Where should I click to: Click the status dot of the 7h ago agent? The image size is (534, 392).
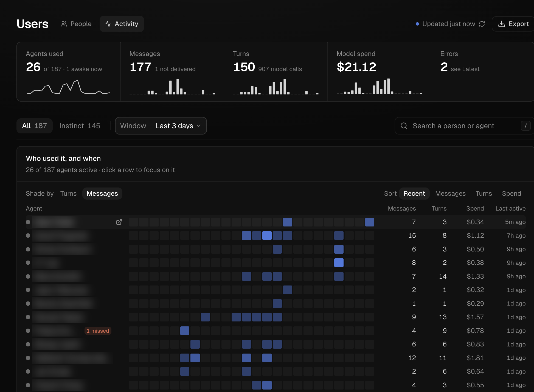pyautogui.click(x=28, y=236)
